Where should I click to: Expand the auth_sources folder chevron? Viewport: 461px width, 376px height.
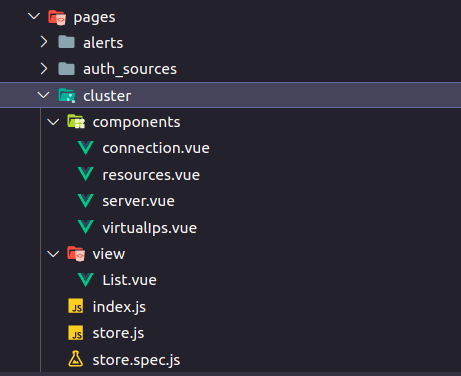44,69
